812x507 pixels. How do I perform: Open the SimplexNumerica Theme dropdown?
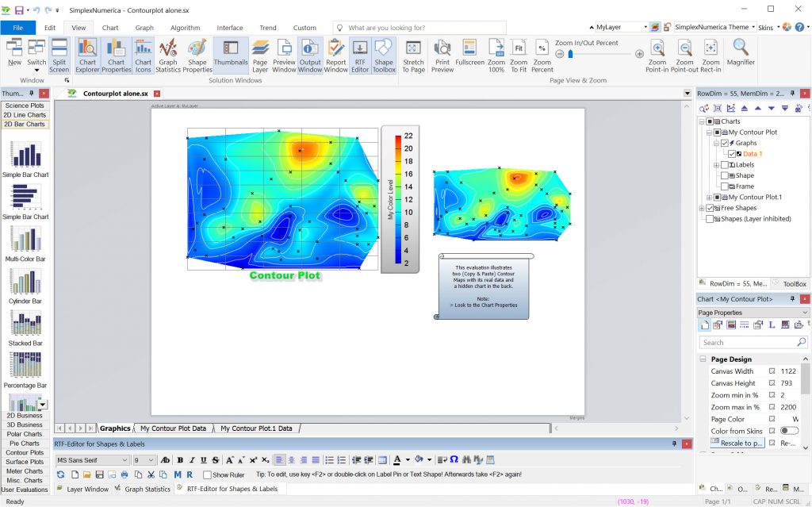pos(754,27)
